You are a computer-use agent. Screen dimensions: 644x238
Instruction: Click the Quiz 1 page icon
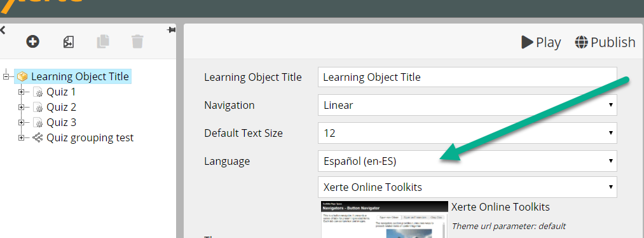tap(38, 92)
